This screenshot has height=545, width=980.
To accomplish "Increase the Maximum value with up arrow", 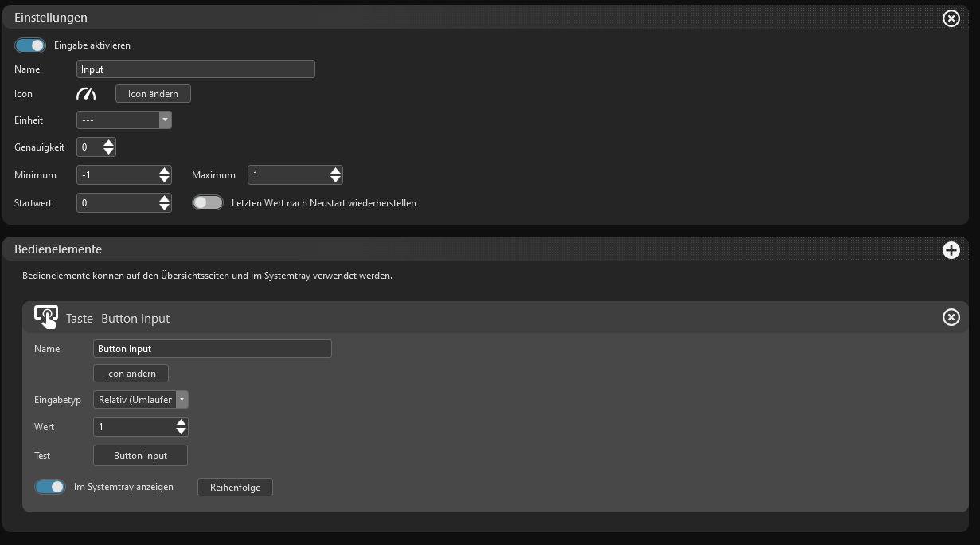I will [x=336, y=171].
